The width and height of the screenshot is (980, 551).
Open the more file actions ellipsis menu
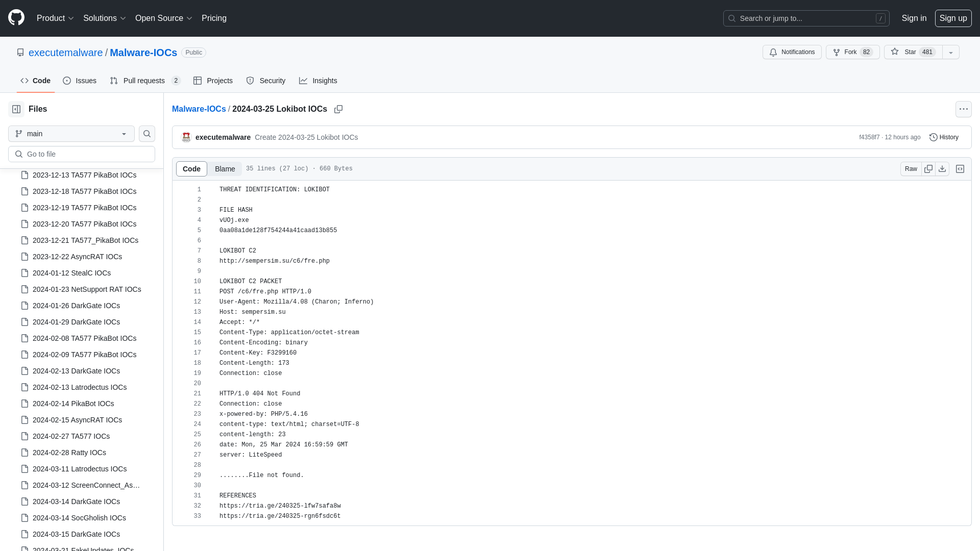(x=964, y=109)
